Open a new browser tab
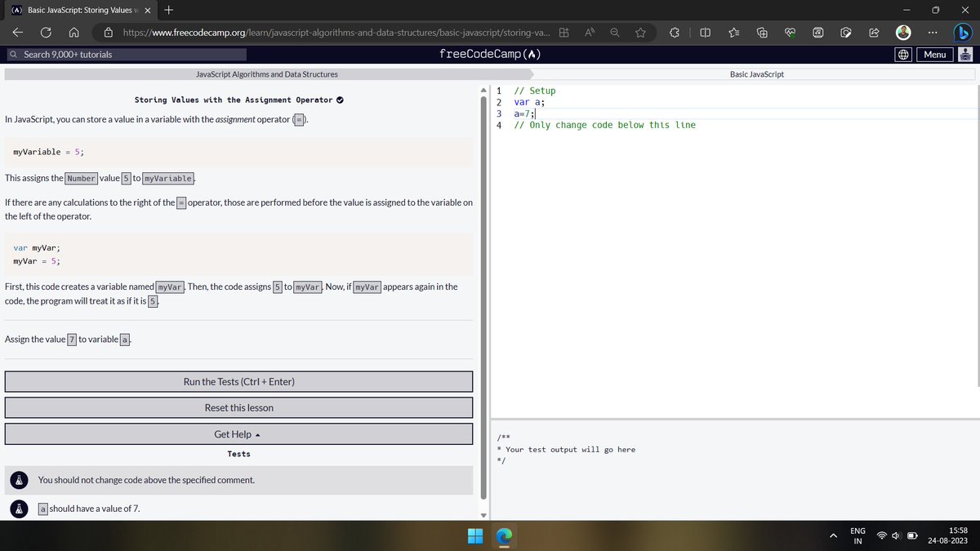 click(167, 10)
